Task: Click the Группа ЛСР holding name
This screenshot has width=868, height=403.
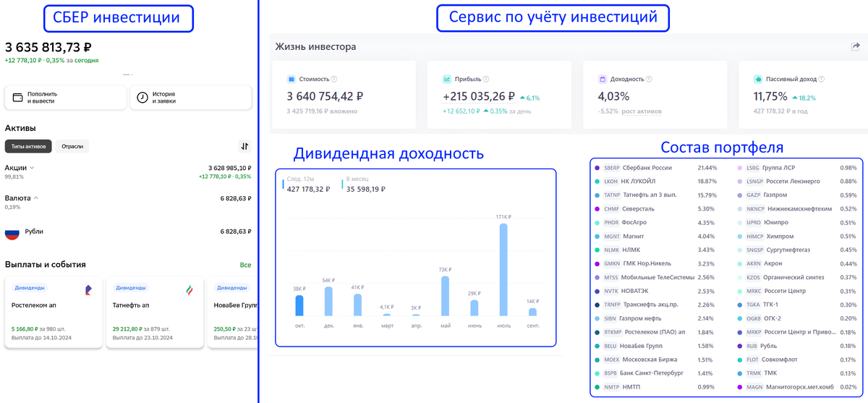Action: pyautogui.click(x=778, y=168)
